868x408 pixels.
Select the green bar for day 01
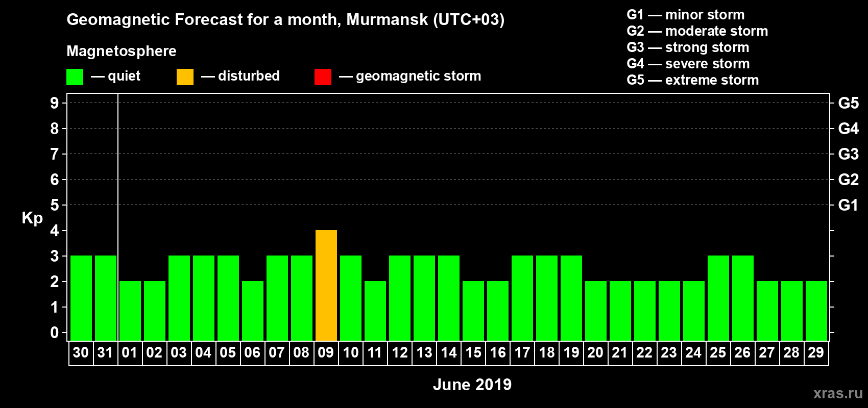(130, 311)
